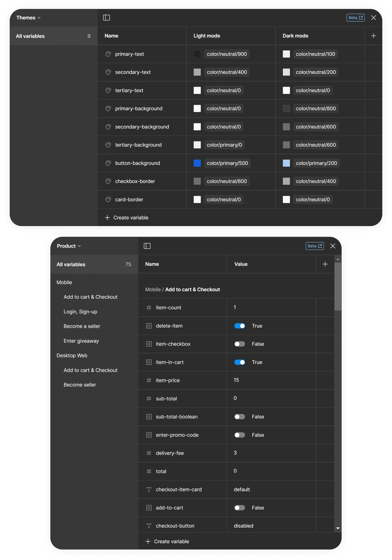Toggle sidebar icon in Themes panel
This screenshot has height=560, width=392.
(106, 18)
